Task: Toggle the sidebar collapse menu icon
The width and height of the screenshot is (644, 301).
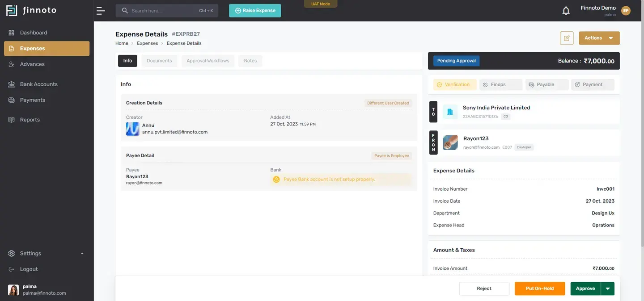Action: tap(101, 11)
